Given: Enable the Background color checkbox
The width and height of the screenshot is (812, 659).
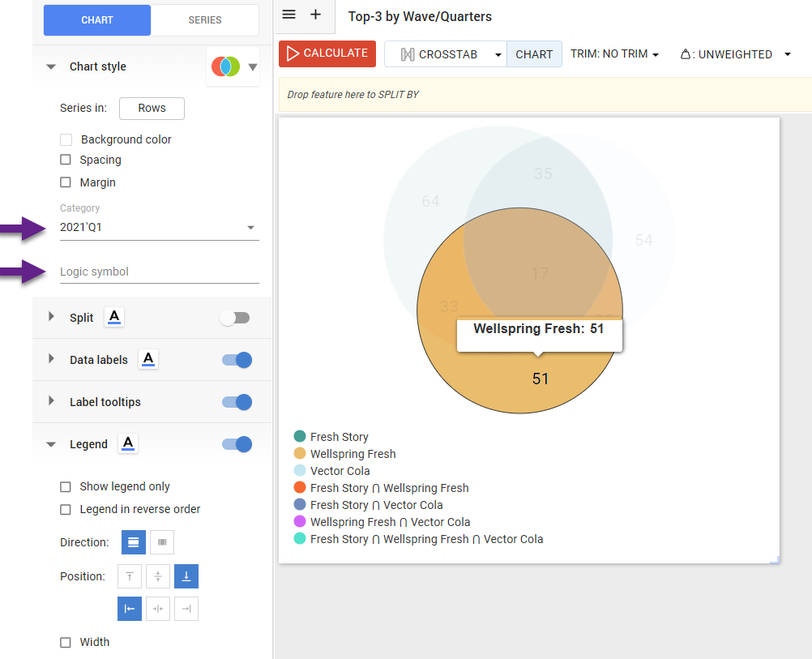Looking at the screenshot, I should pos(66,139).
